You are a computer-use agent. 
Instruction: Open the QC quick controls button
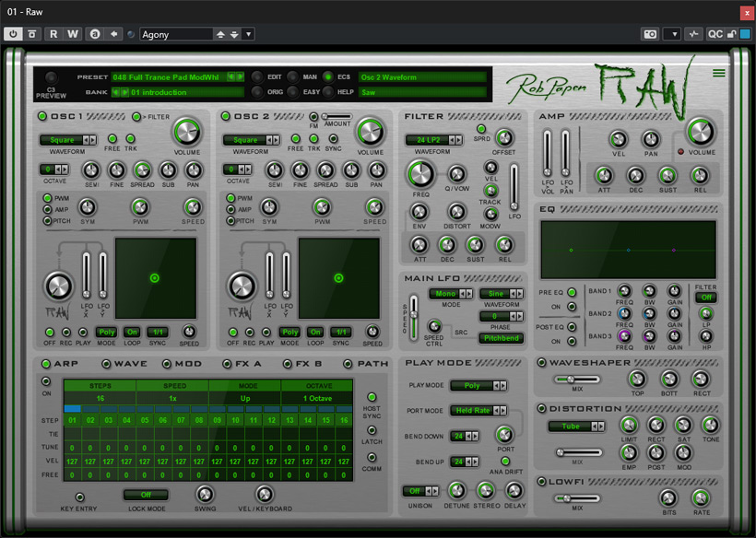[x=715, y=34]
